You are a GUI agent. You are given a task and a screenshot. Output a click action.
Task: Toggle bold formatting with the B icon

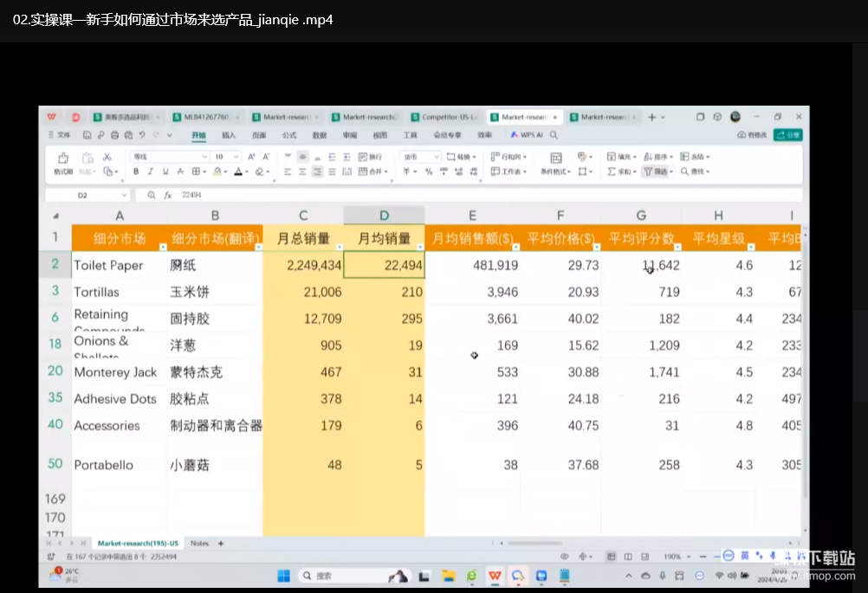(x=137, y=171)
